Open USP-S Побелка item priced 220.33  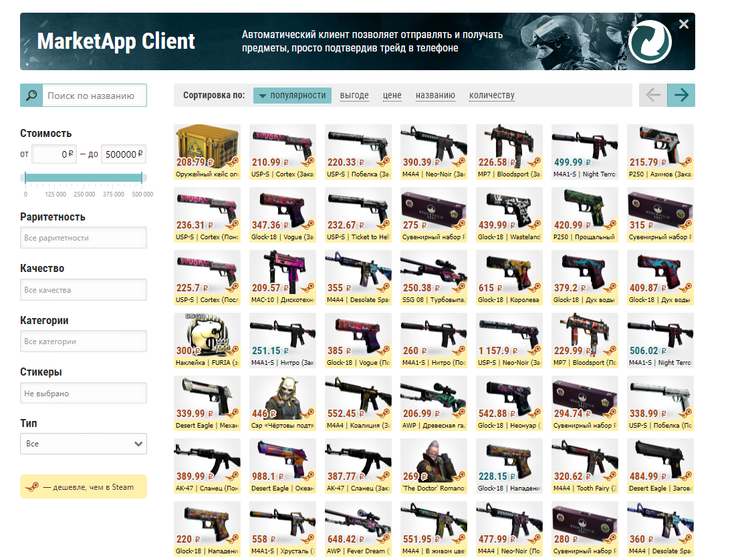(x=358, y=152)
